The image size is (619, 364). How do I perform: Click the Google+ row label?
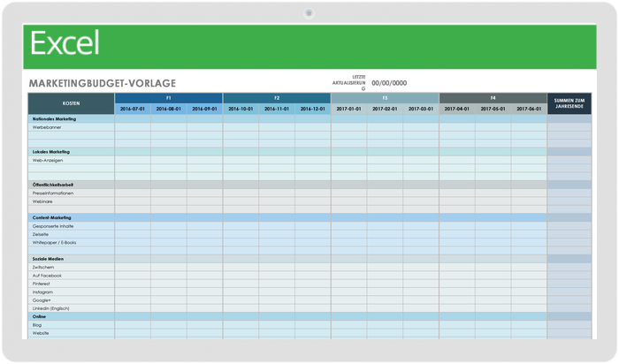pos(42,300)
